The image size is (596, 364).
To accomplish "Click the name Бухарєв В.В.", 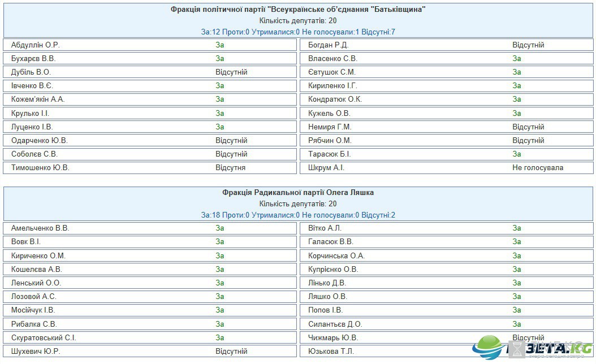I will coord(33,59).
